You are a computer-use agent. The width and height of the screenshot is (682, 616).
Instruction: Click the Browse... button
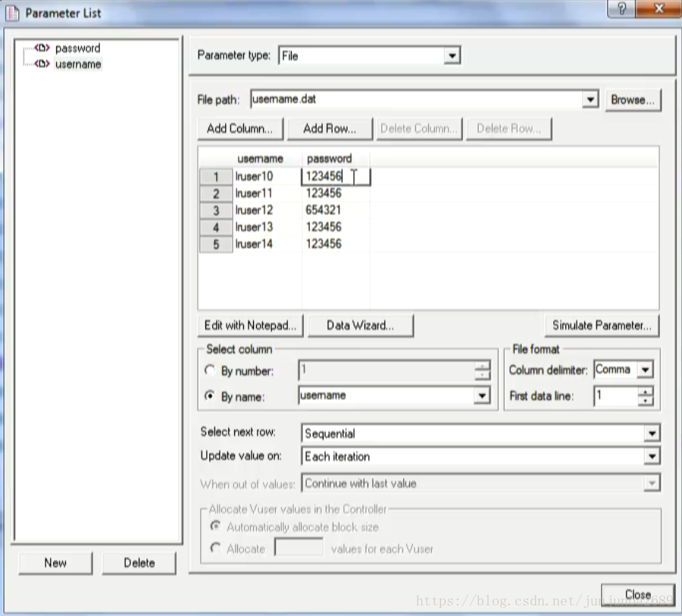(x=633, y=100)
